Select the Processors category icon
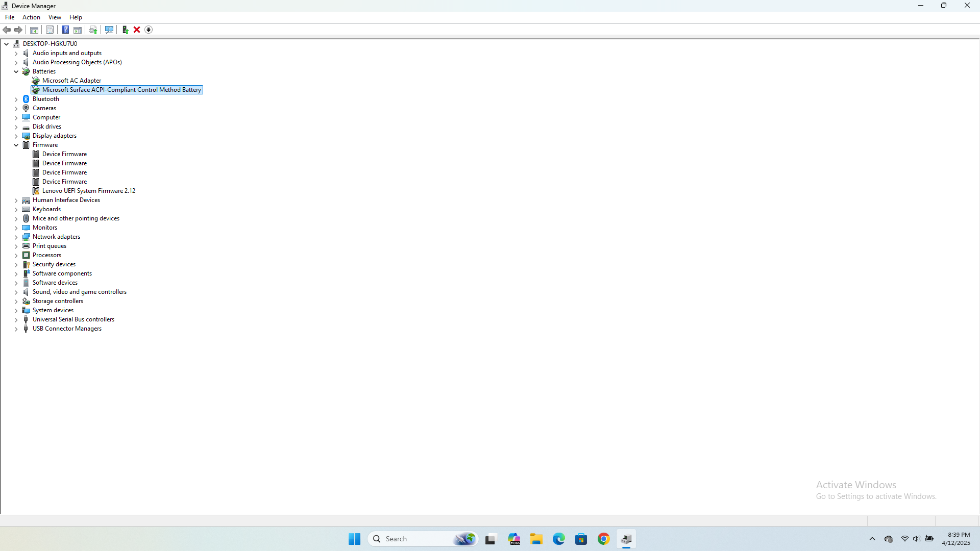The image size is (980, 551). (x=26, y=255)
